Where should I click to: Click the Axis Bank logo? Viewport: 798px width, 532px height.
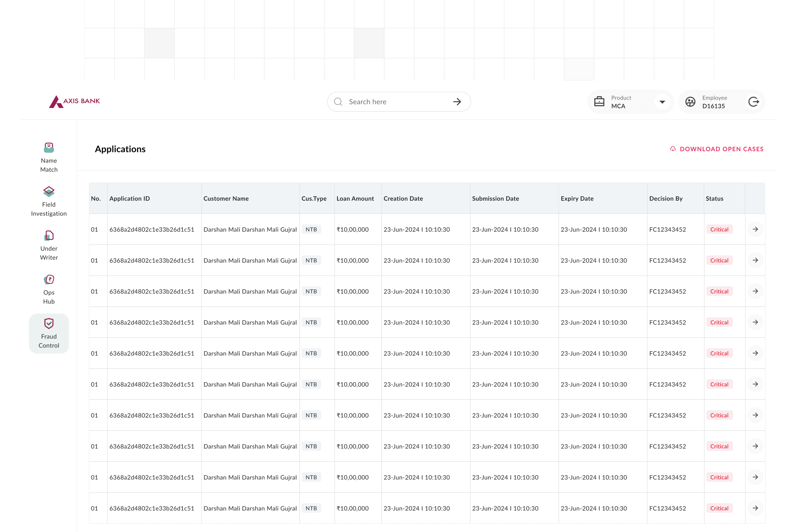pyautogui.click(x=74, y=101)
